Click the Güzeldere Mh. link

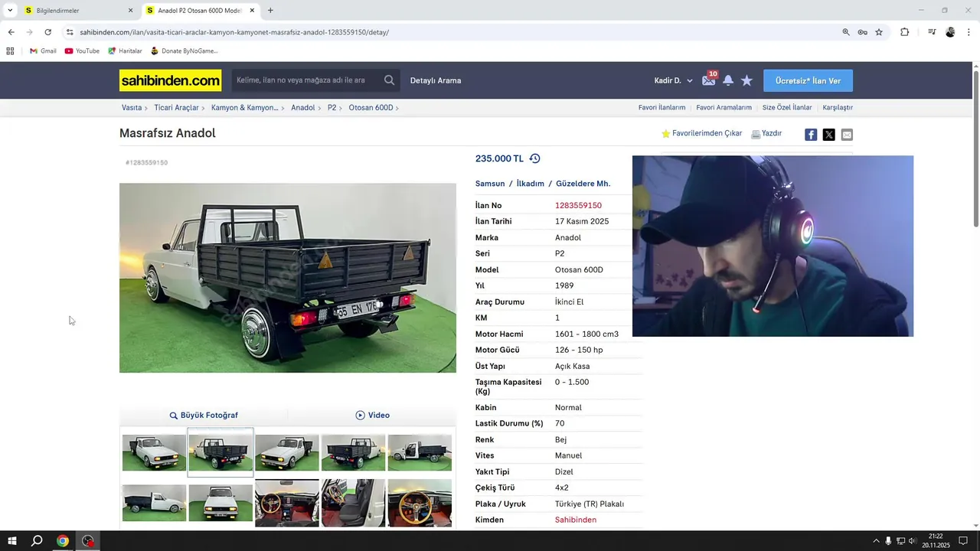pyautogui.click(x=583, y=184)
